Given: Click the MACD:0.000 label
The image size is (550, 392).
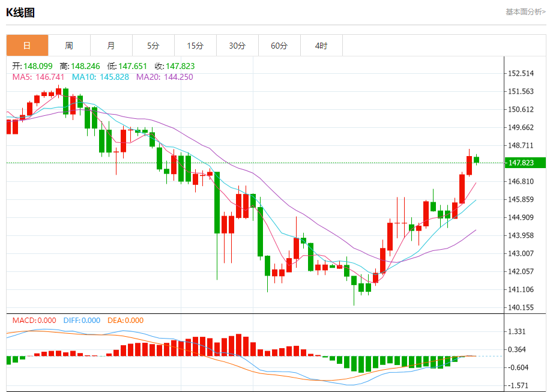Looking at the screenshot, I should click(34, 320).
